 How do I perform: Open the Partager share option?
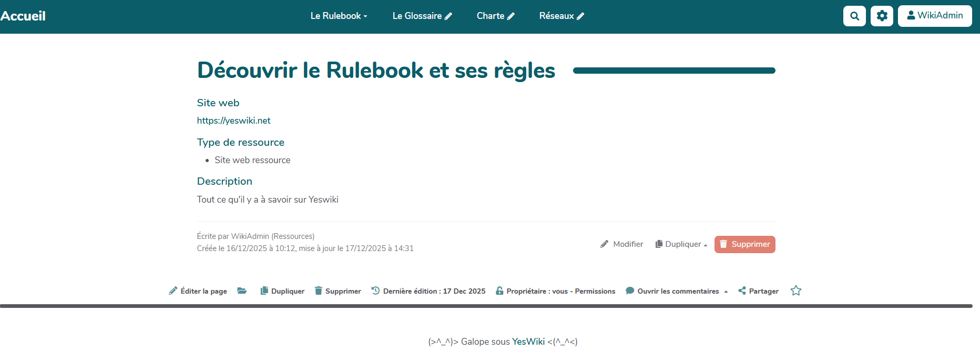[x=758, y=291]
